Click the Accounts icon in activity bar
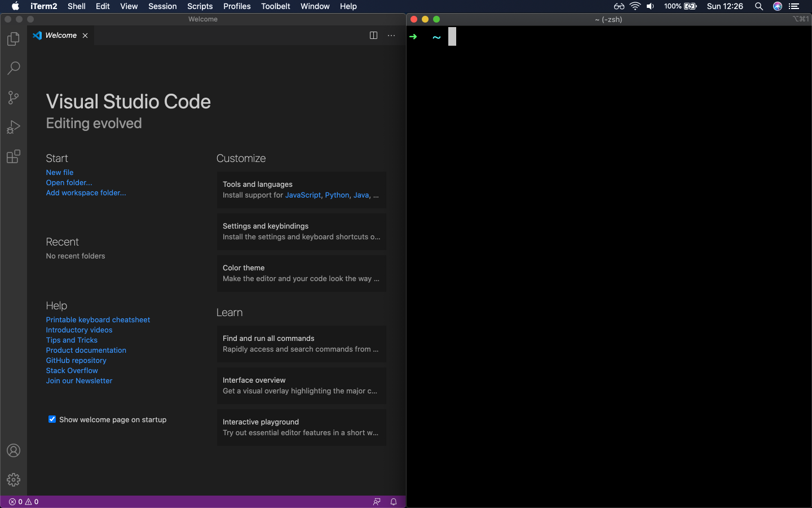 coord(14,450)
